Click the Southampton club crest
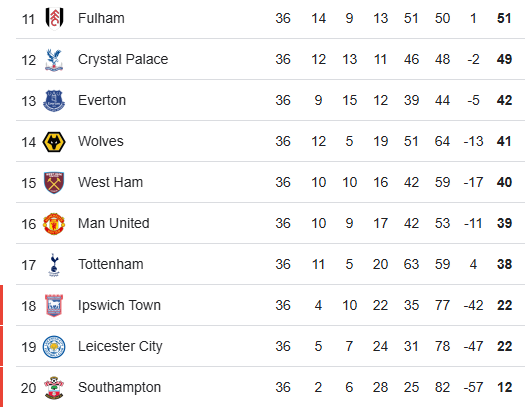 point(54,388)
